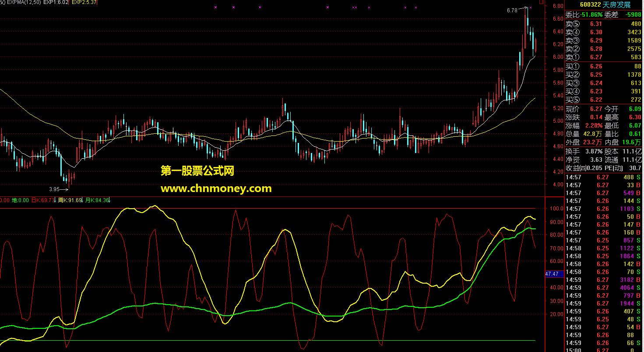
Task: Click the 3.95 low price annotation
Action: point(54,189)
